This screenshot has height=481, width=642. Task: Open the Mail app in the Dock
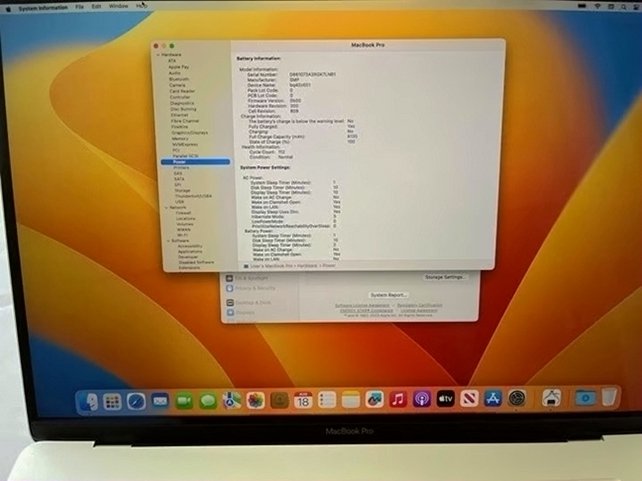(160, 401)
